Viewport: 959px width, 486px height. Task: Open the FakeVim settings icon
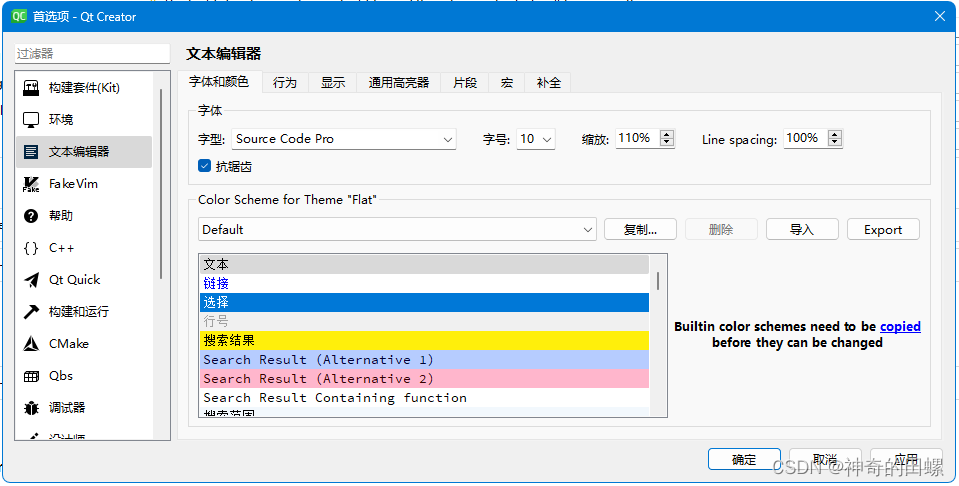31,184
